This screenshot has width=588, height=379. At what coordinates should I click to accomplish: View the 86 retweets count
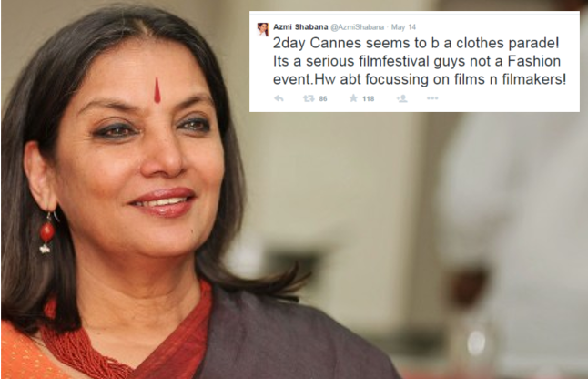click(323, 98)
